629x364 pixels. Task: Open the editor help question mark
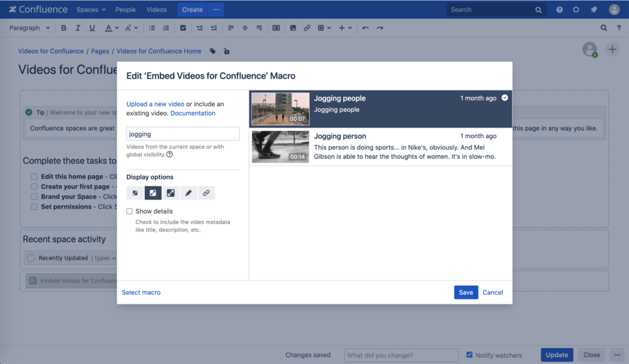coord(619,28)
